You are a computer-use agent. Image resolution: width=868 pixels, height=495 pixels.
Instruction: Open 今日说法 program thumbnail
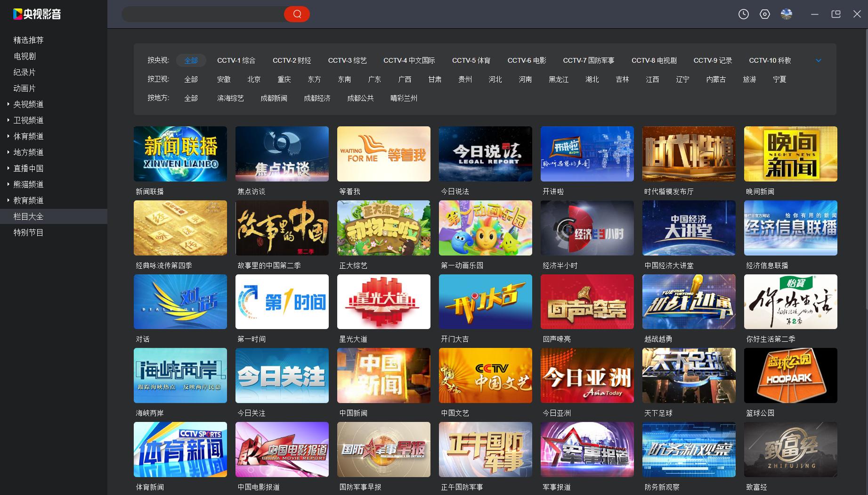486,154
